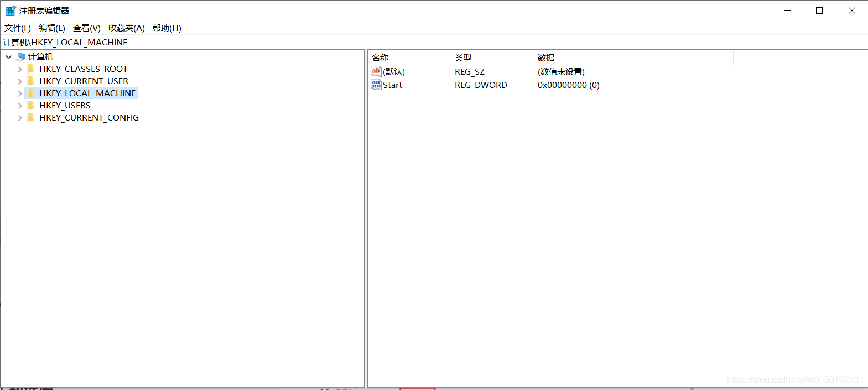Click the folder icon of HKEY_LOCAL_MACHINE
Screen dimensions: 868x390
(30, 93)
